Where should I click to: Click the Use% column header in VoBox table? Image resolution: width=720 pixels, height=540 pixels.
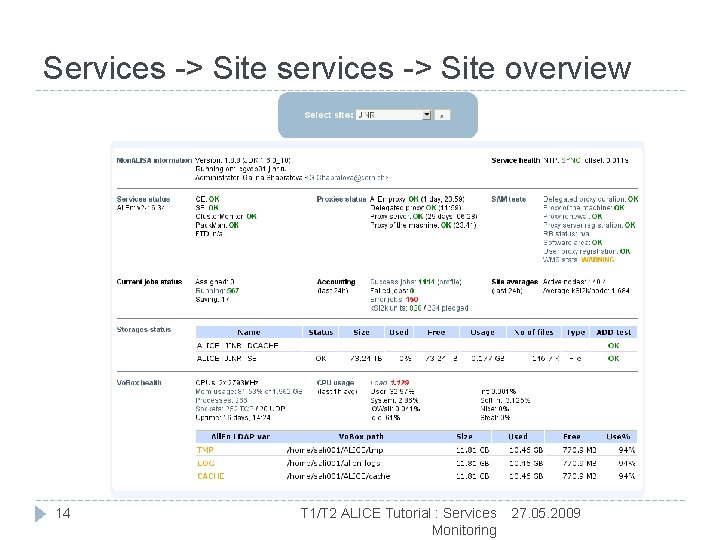pos(618,436)
